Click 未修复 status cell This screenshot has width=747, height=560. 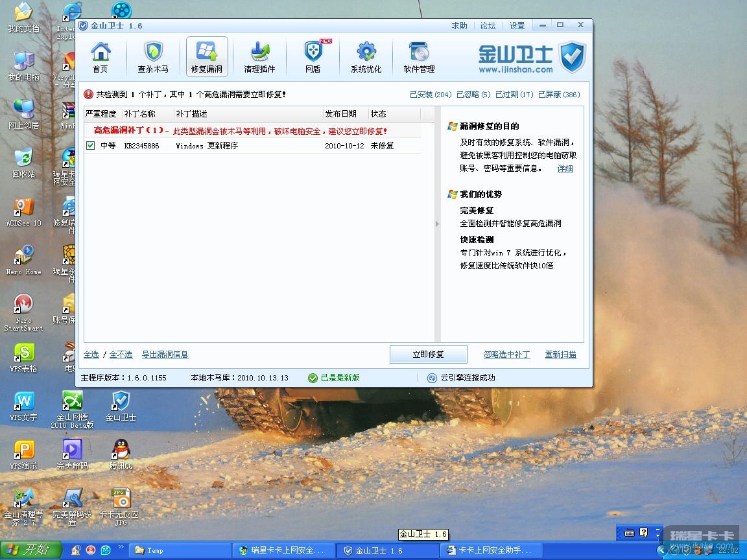pos(382,146)
